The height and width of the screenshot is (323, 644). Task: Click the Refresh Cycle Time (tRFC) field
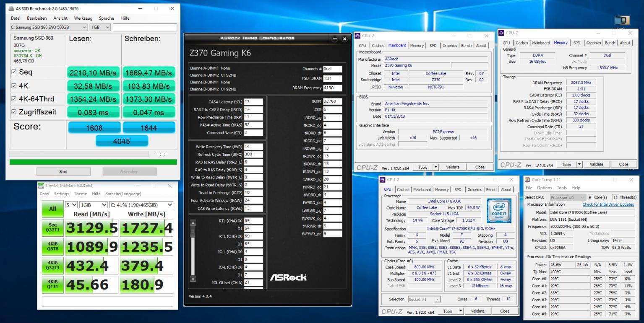253,155
